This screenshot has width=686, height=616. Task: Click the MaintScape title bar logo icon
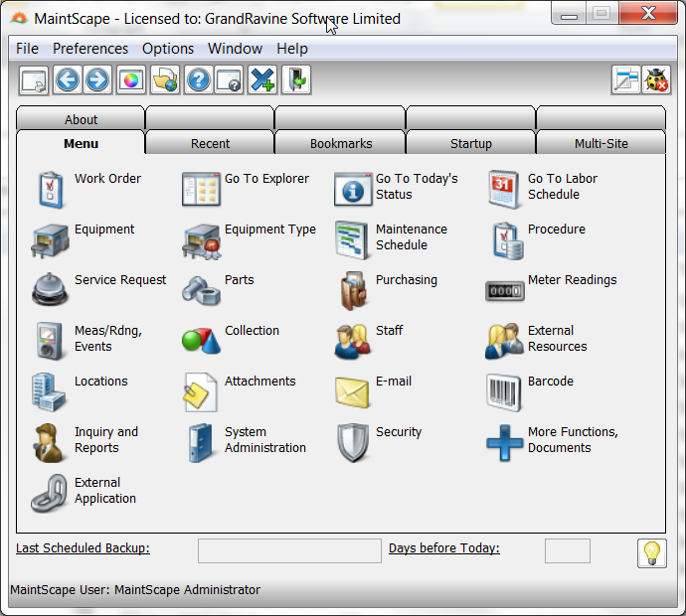pos(19,18)
